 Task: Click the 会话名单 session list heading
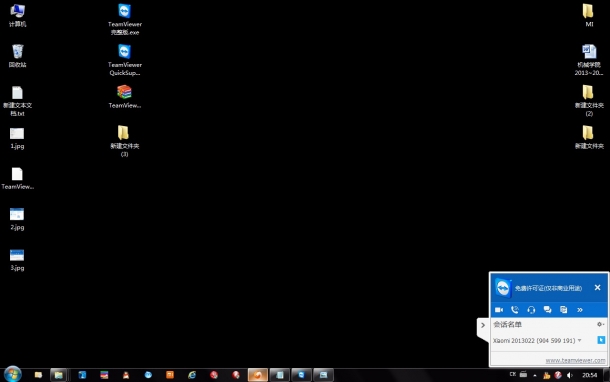[507, 324]
